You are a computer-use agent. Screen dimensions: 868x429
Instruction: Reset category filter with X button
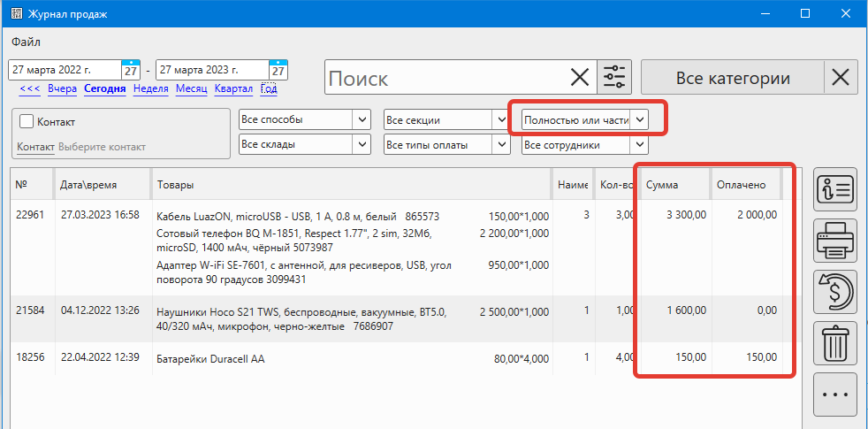click(x=841, y=78)
